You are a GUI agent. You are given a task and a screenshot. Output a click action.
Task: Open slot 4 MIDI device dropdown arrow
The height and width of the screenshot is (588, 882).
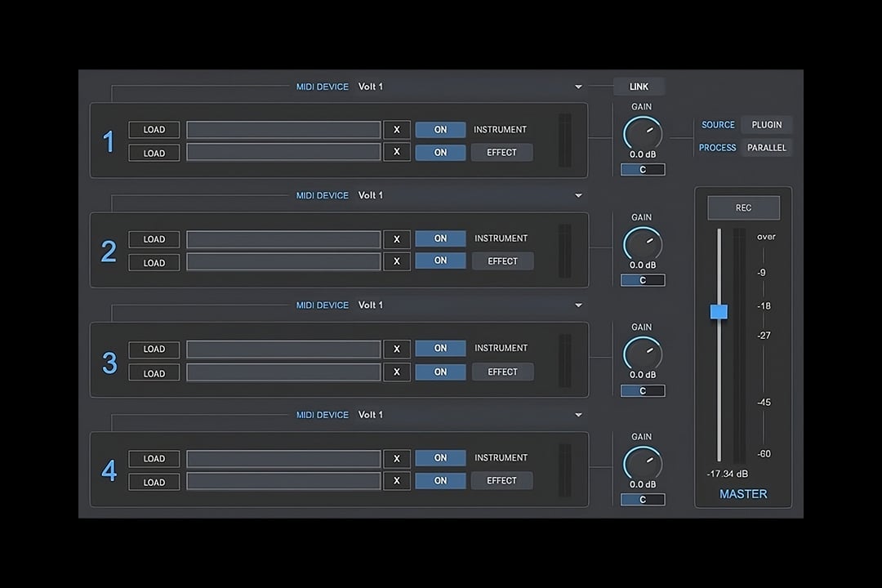578,415
